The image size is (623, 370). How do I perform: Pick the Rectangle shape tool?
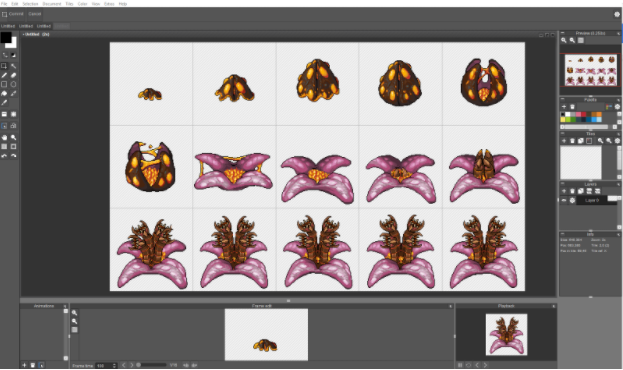pos(4,84)
